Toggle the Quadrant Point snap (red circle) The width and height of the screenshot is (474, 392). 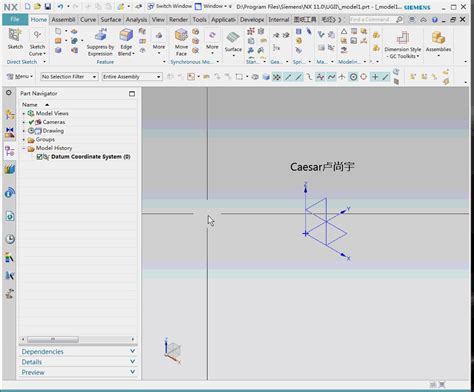pos(364,77)
